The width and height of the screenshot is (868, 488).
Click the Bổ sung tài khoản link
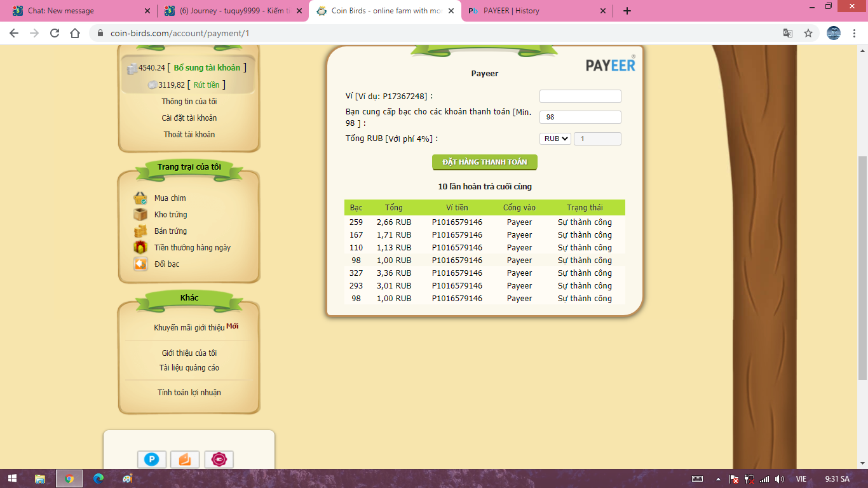tap(207, 68)
